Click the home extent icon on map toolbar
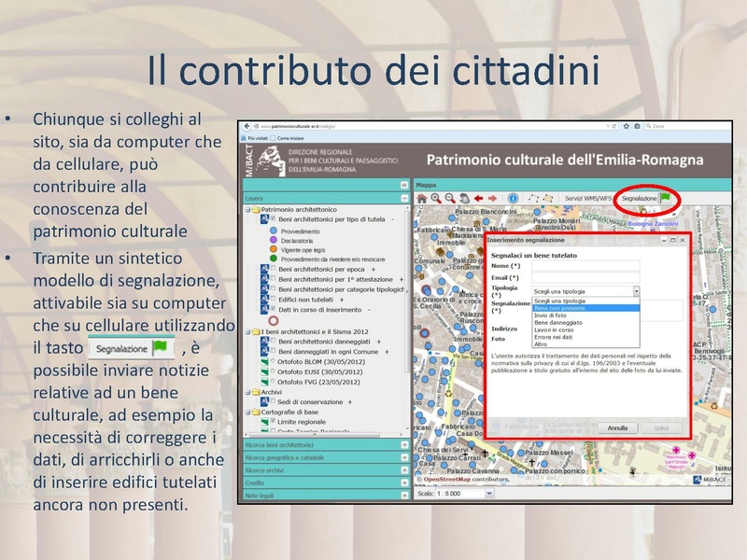This screenshot has width=747, height=560. (423, 198)
